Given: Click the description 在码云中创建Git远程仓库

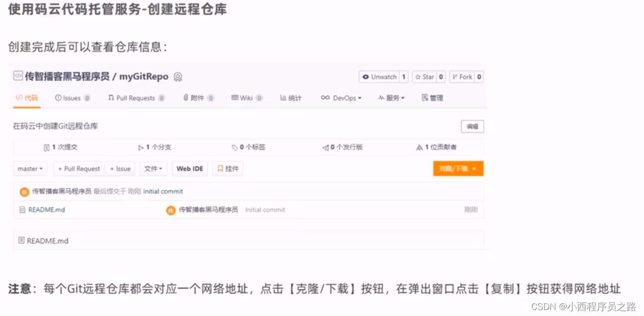Looking at the screenshot, I should (x=56, y=126).
